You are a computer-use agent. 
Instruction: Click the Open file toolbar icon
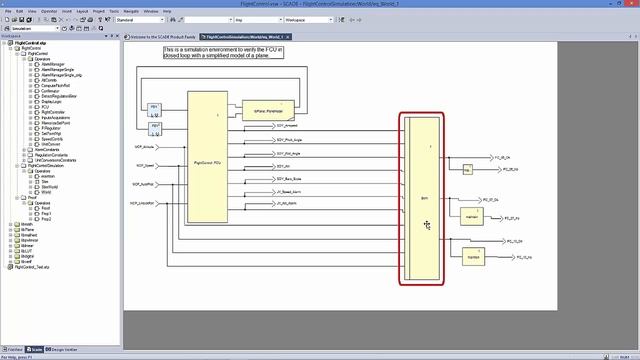(14, 20)
